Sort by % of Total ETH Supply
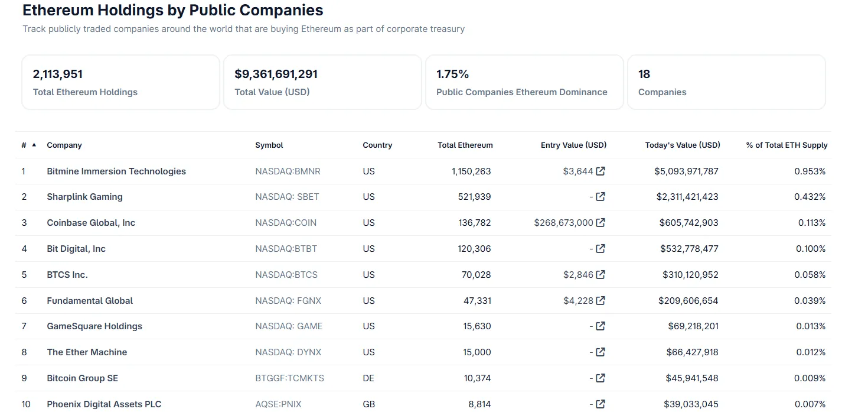Image resolution: width=868 pixels, height=412 pixels. pos(787,145)
